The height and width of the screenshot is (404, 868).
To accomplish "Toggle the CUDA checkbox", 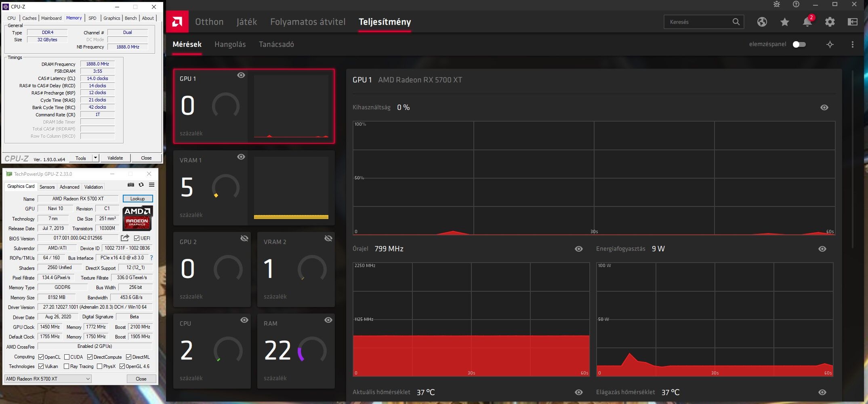I will coord(67,357).
